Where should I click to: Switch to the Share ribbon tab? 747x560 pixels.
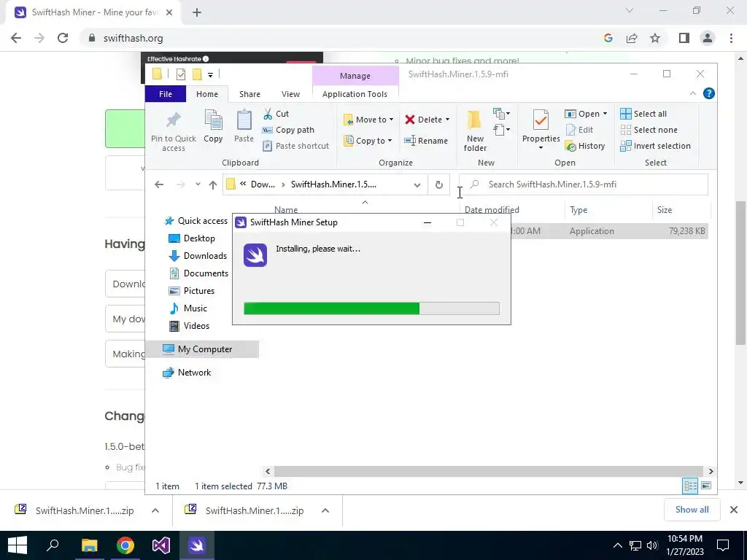[249, 94]
